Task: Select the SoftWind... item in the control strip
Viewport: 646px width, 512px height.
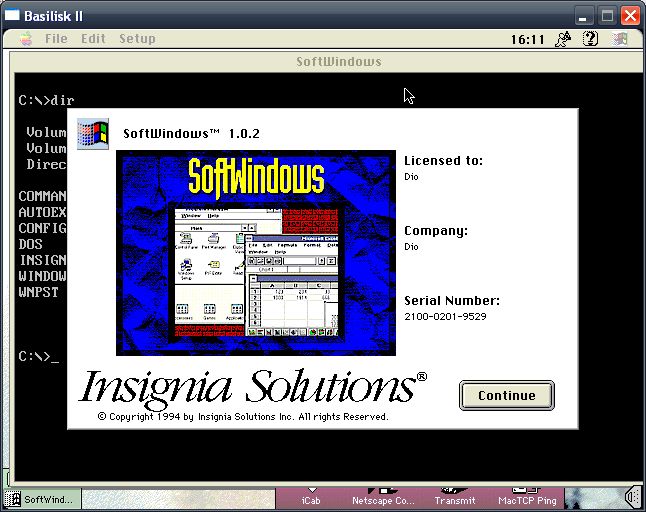Action: [42, 499]
